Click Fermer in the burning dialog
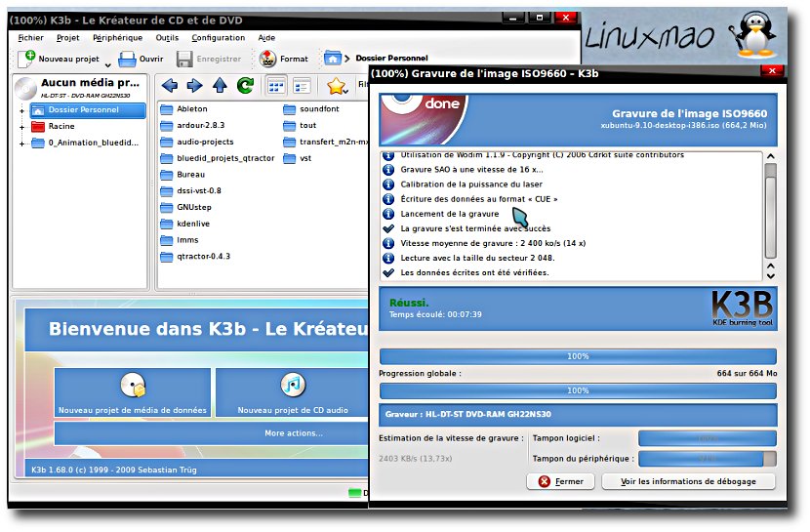The width and height of the screenshot is (810, 532). point(560,481)
